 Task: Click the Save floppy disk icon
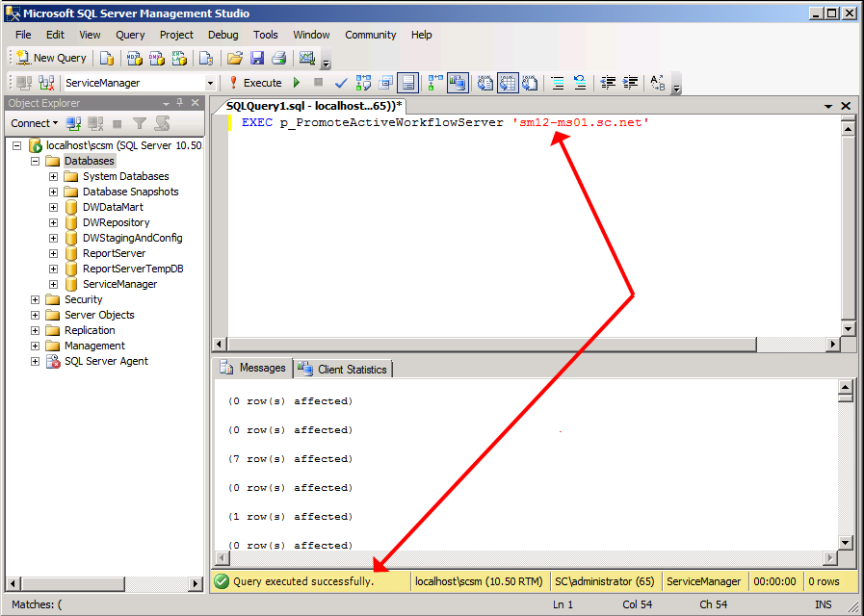(257, 58)
